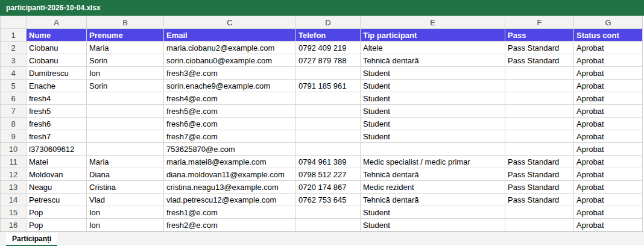Select the Enache name cell
Image resolution: width=644 pixels, height=246 pixels.
click(56, 86)
